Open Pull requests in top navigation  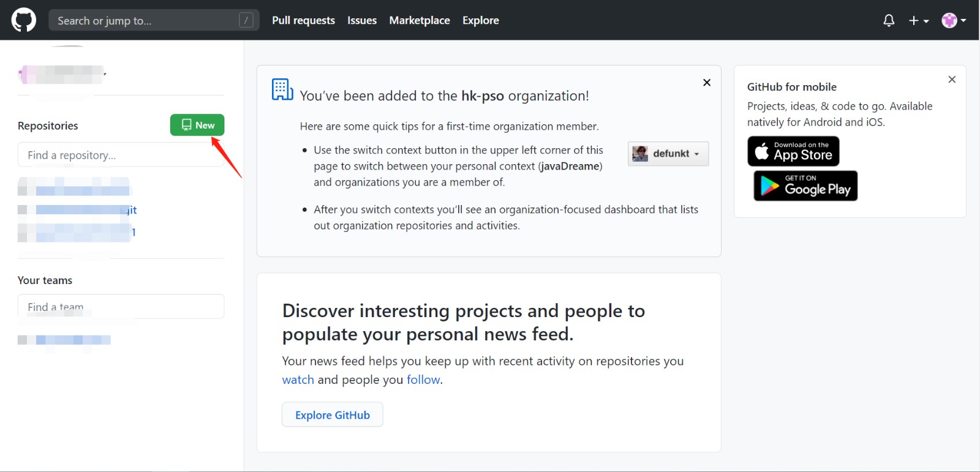tap(303, 20)
